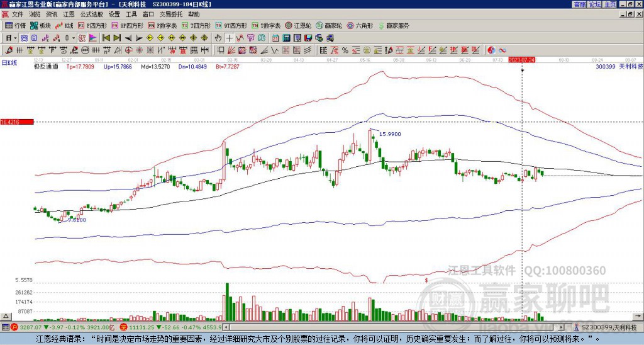Open the 文件 menu
The height and width of the screenshot is (345, 644).
(x=18, y=14)
